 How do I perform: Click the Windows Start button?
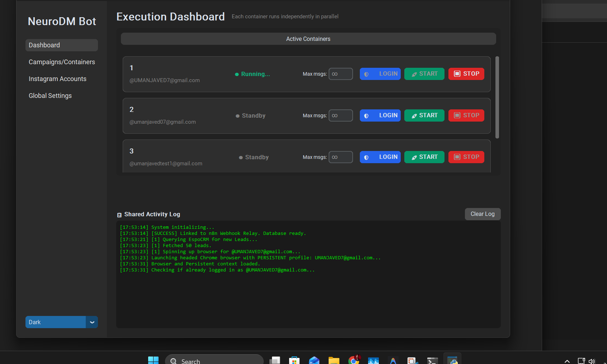coord(153,360)
